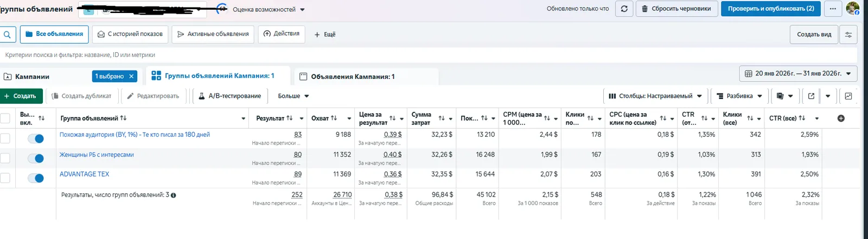Click the Создать дубликат button
The image size is (868, 239).
click(x=81, y=96)
